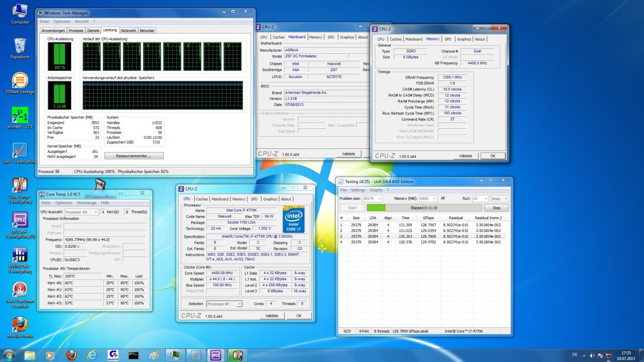Click Validate in CPU-Z Memory window

[466, 156]
